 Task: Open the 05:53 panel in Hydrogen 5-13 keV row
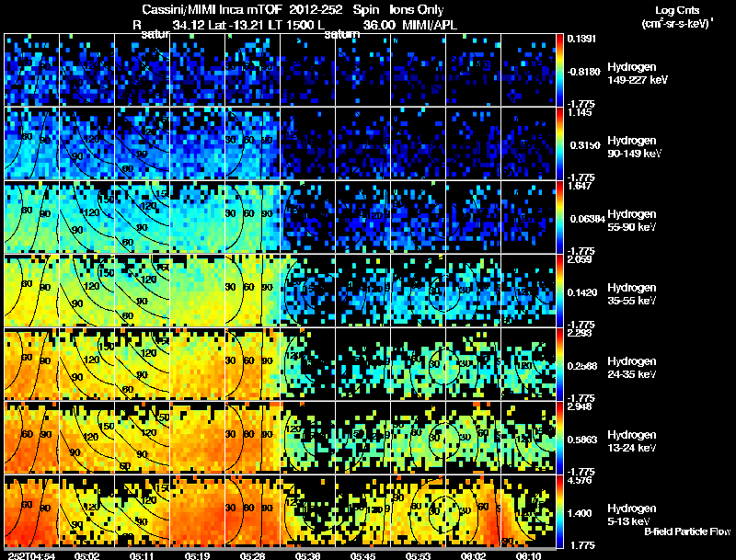[419, 511]
